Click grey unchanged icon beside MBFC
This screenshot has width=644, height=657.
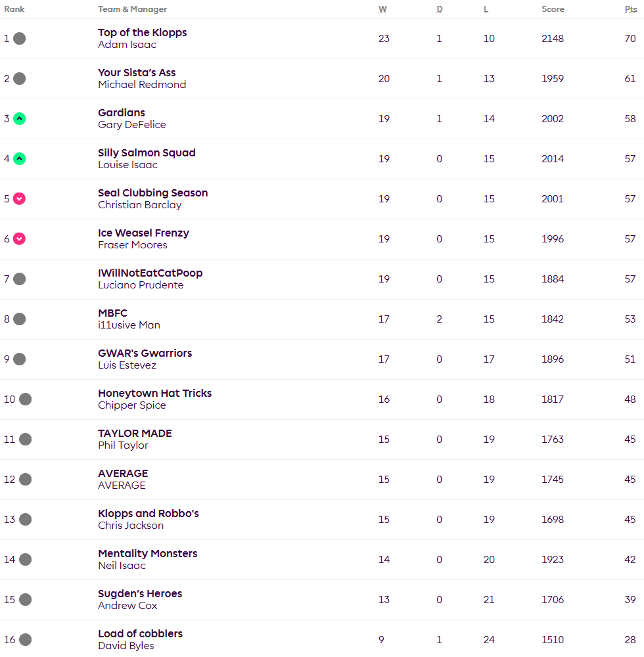coord(20,319)
